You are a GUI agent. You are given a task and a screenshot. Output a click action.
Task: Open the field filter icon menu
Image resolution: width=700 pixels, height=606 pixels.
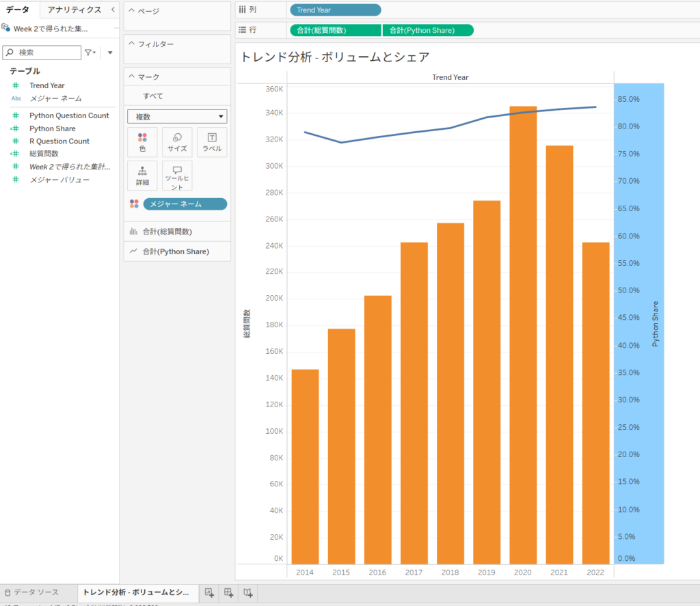point(90,53)
